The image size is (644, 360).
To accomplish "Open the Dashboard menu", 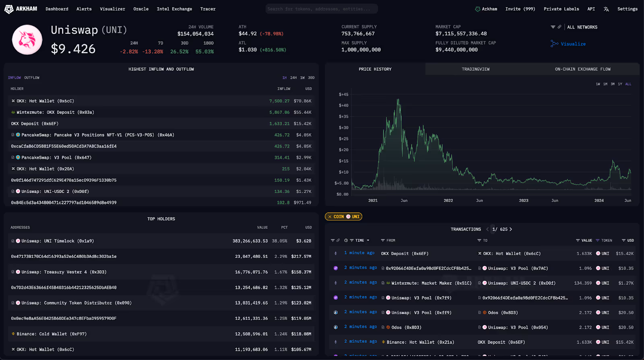I will 57,9.
